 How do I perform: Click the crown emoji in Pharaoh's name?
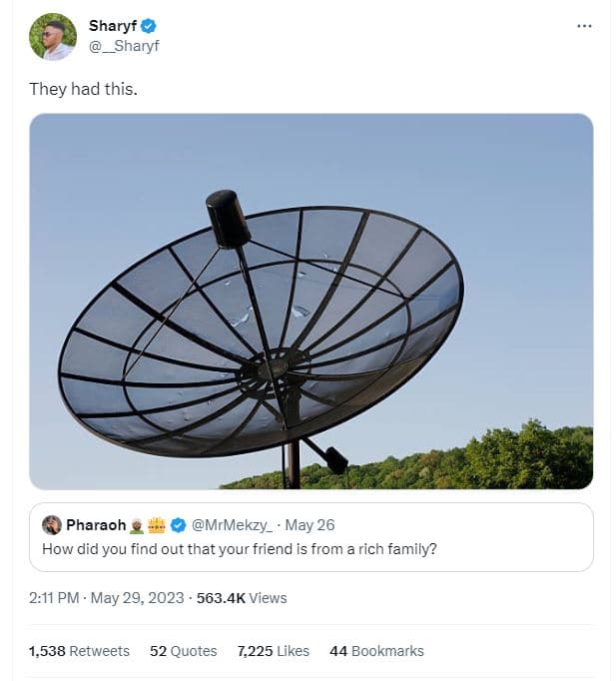[x=157, y=525]
